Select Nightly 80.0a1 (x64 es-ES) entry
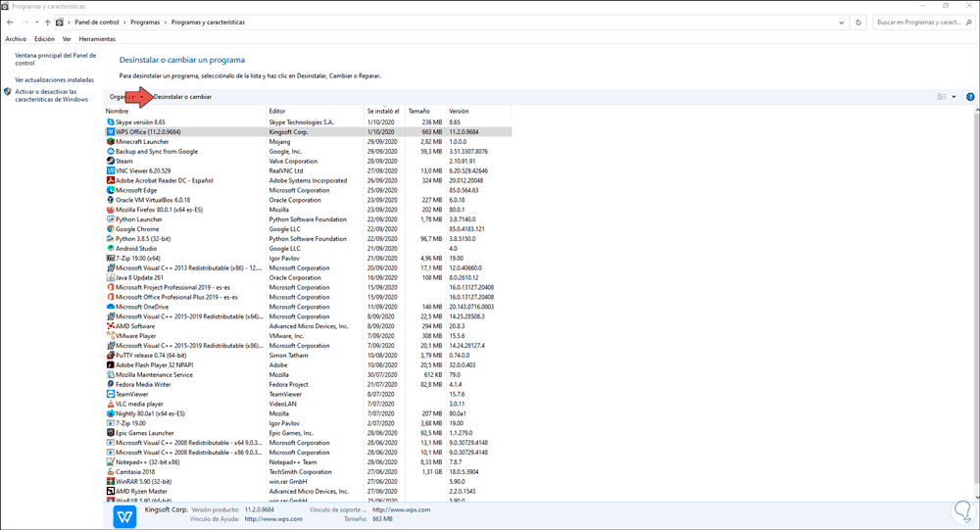980x530 pixels. pyautogui.click(x=308, y=413)
